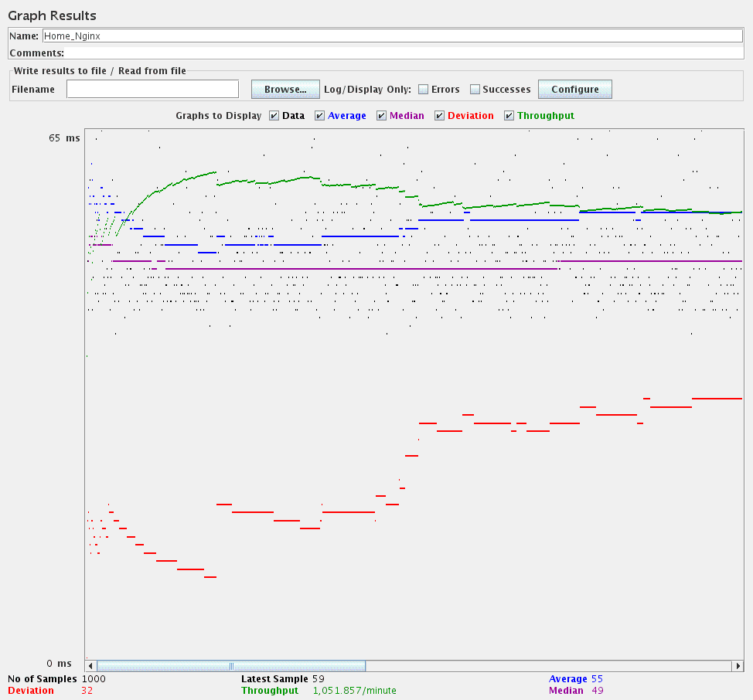Viewport: 753px width, 700px height.
Task: Click the Throughput value 1,051.857/minute
Action: point(354,691)
